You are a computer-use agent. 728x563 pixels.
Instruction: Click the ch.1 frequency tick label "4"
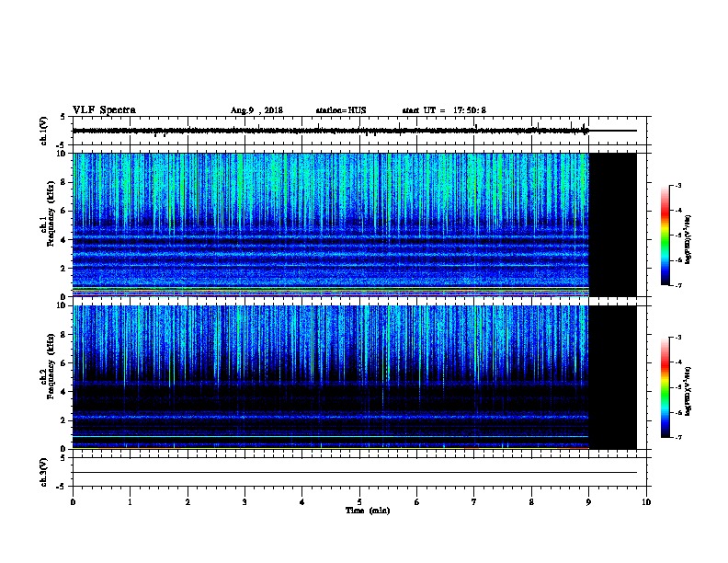(63, 240)
